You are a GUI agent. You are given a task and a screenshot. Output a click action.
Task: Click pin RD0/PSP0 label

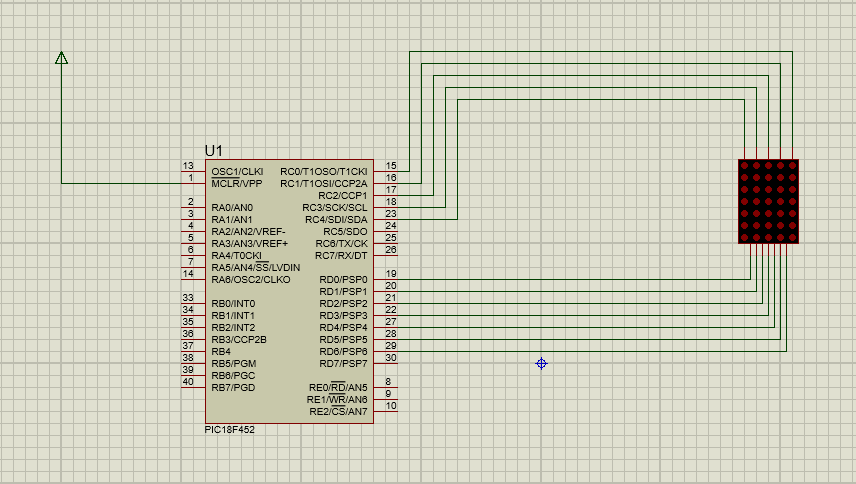click(343, 279)
